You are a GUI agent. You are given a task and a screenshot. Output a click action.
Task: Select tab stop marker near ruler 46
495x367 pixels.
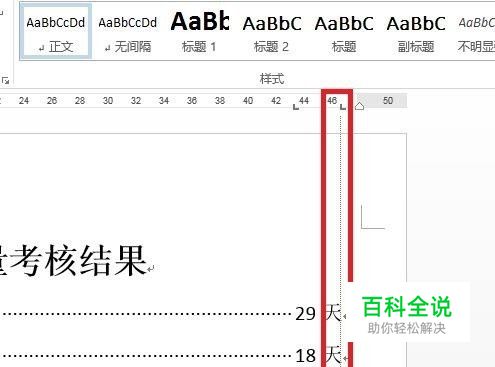point(343,107)
